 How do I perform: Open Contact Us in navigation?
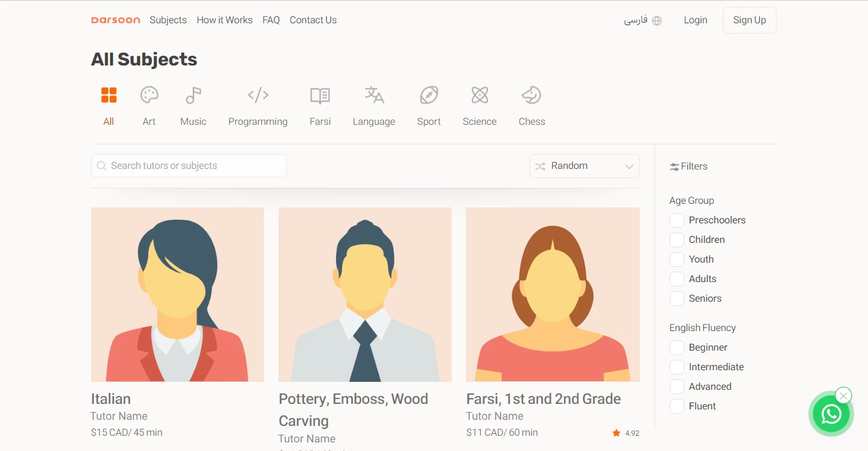tap(313, 20)
